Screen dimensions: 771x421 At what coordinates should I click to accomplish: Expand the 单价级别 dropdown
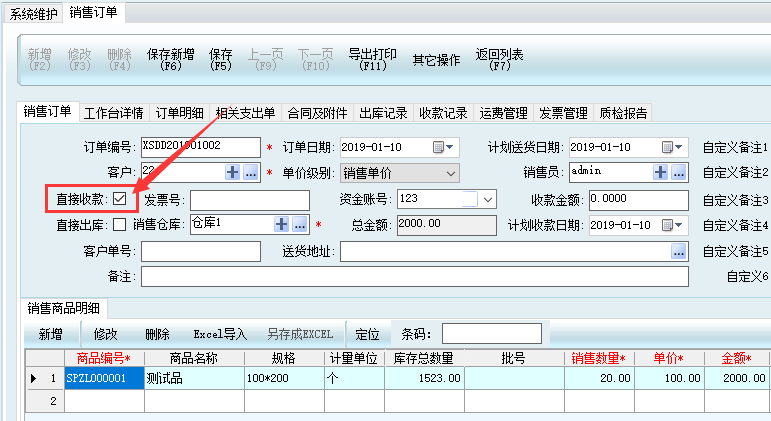[x=450, y=173]
